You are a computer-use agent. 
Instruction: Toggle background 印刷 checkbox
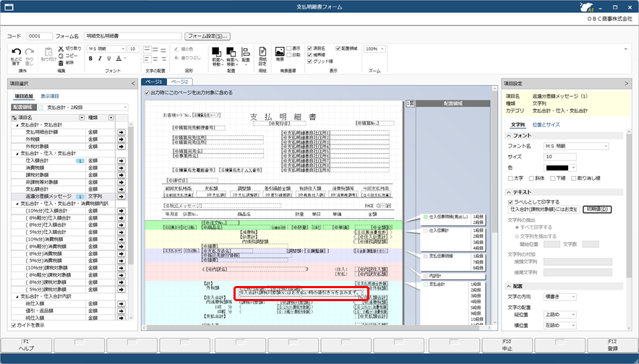(289, 55)
